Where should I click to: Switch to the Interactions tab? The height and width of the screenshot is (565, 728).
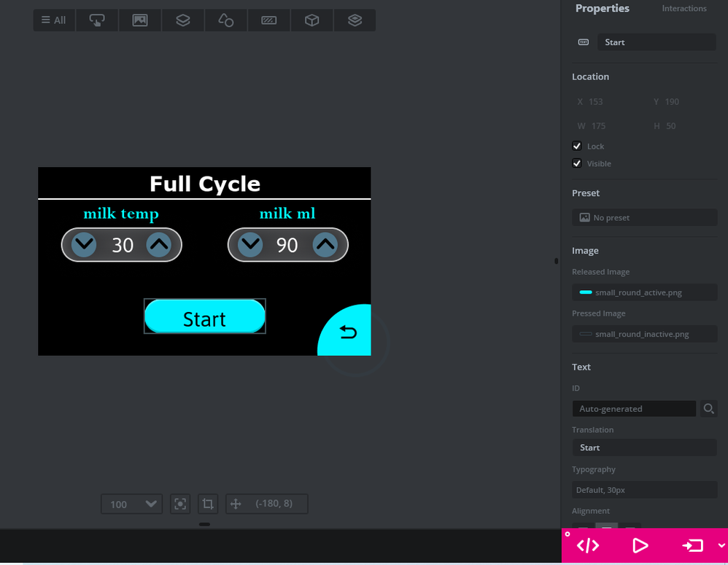tap(684, 8)
